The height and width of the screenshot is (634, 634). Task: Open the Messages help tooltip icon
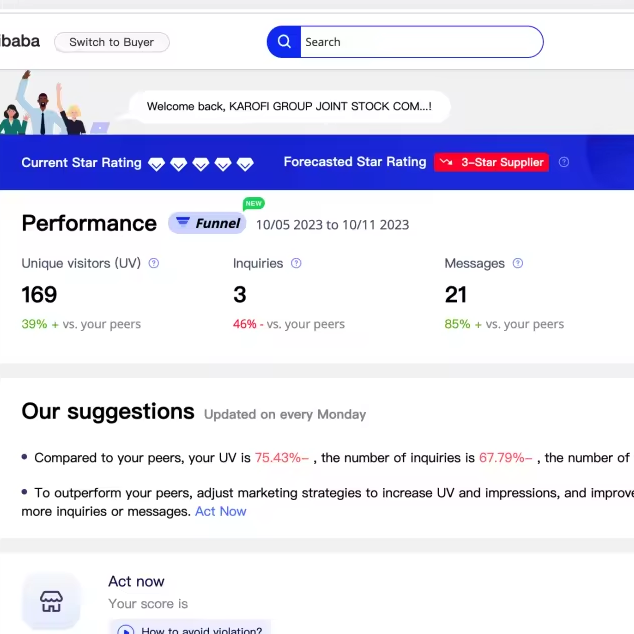[518, 263]
